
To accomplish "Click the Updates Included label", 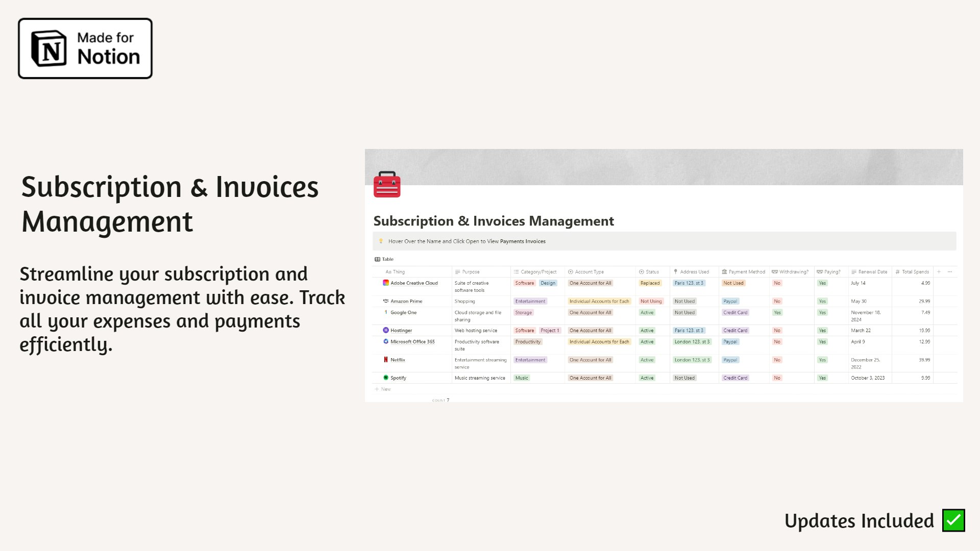I will coord(859,521).
